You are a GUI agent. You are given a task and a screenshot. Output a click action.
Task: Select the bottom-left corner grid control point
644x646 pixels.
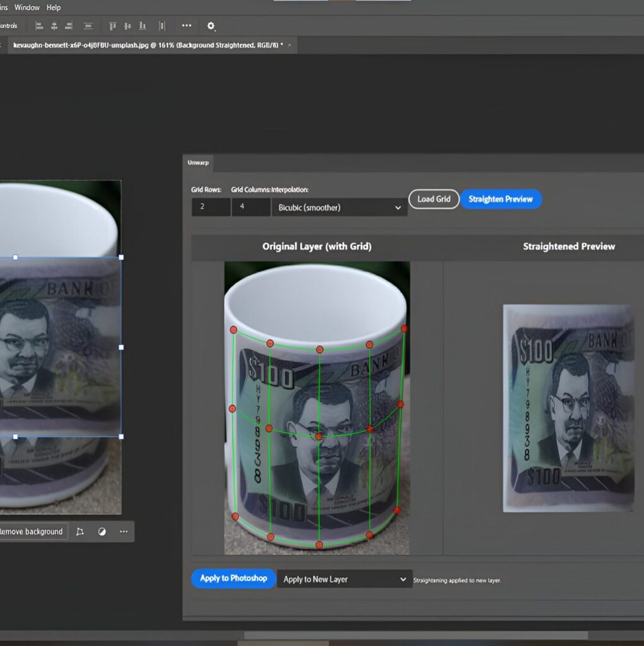coord(235,516)
